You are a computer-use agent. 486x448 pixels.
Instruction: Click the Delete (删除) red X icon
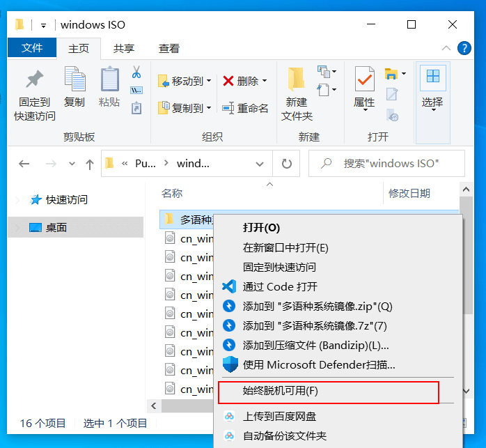[x=228, y=81]
